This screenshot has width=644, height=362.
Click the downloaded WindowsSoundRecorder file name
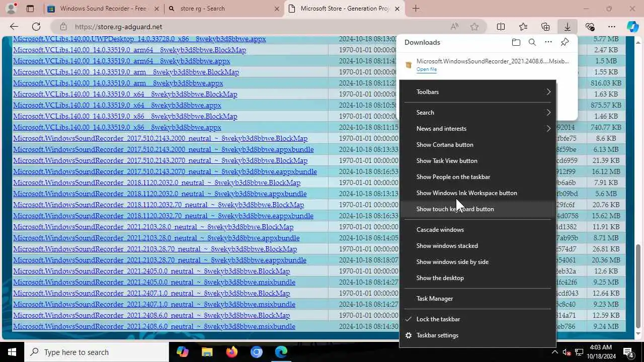tap(493, 61)
